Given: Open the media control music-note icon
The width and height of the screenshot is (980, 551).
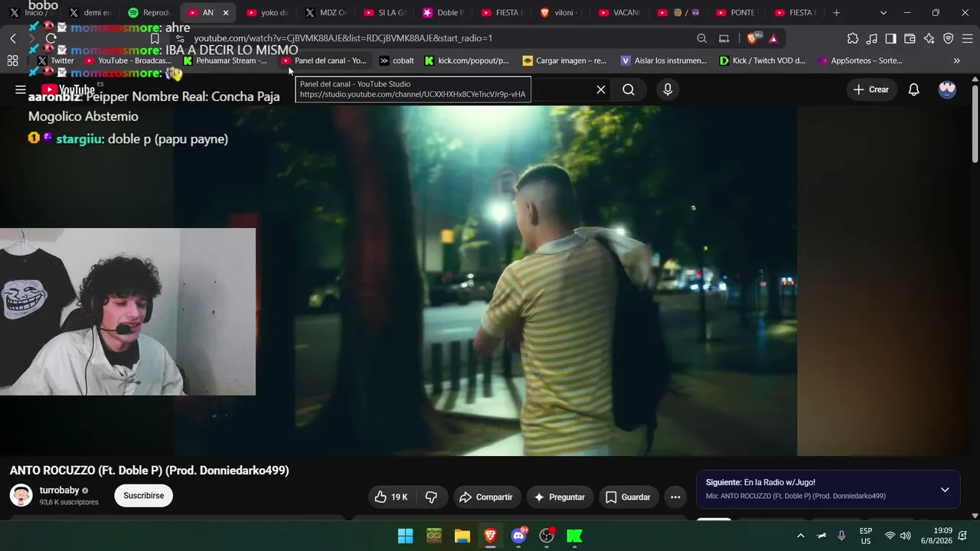Looking at the screenshot, I should tap(872, 38).
